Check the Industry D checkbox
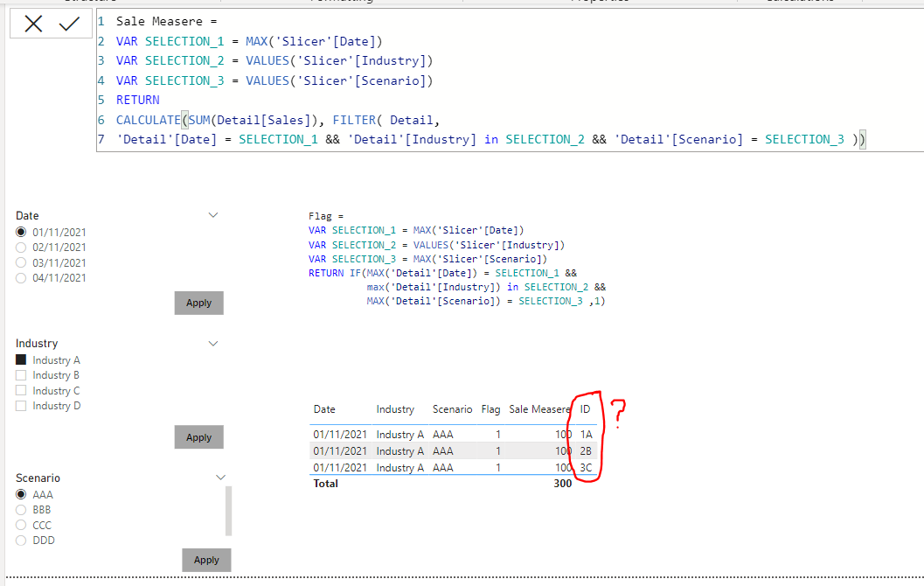Viewport: 924px width, 586px height. [x=21, y=406]
